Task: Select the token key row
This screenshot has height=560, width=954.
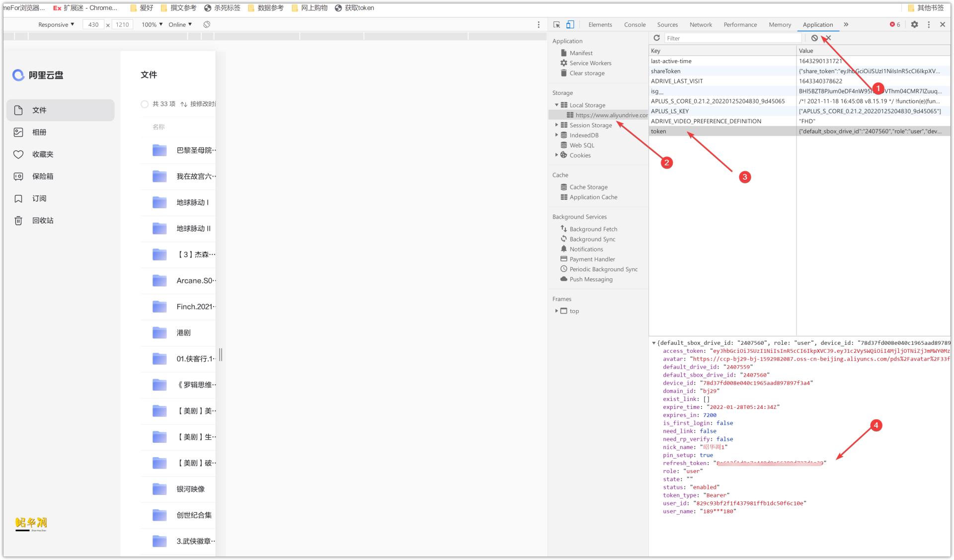Action: coord(799,131)
